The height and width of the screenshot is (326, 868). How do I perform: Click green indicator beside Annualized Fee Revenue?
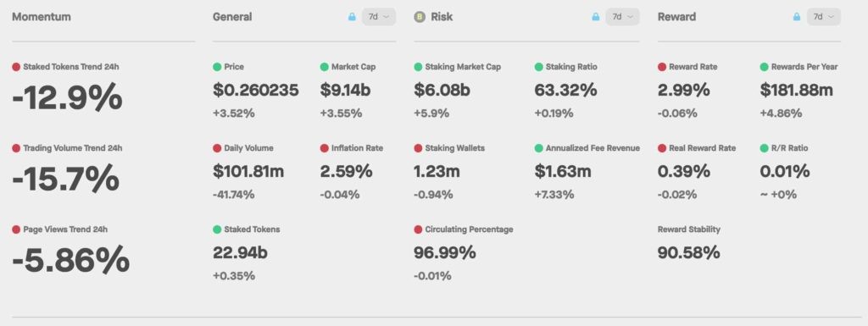click(x=538, y=148)
